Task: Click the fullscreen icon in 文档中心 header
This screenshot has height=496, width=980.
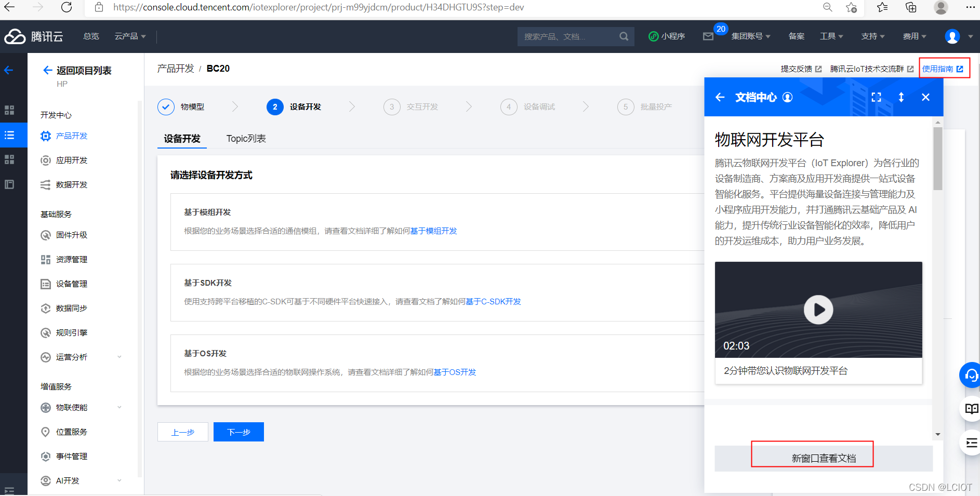Action: click(876, 97)
